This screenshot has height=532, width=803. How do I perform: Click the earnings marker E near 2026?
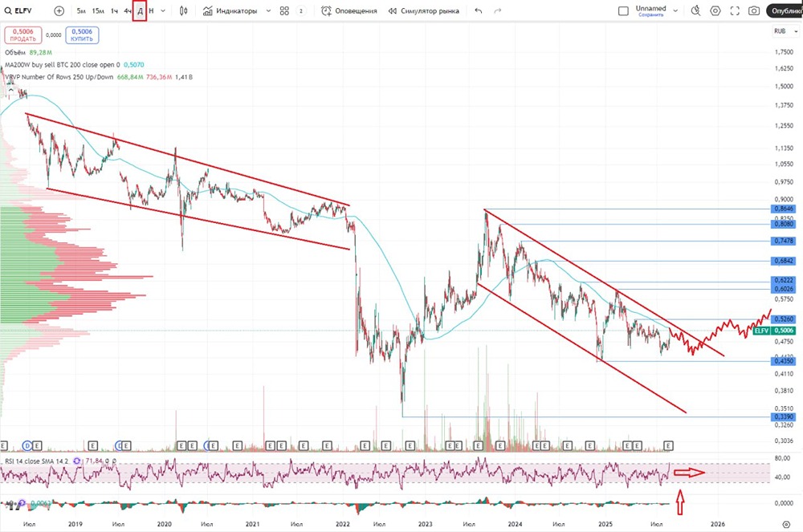pos(668,445)
